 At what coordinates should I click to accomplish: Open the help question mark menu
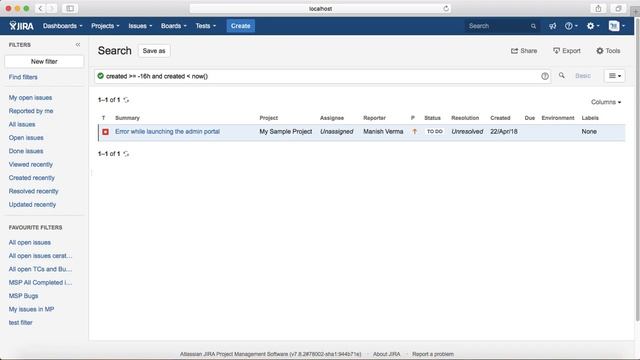pos(571,26)
